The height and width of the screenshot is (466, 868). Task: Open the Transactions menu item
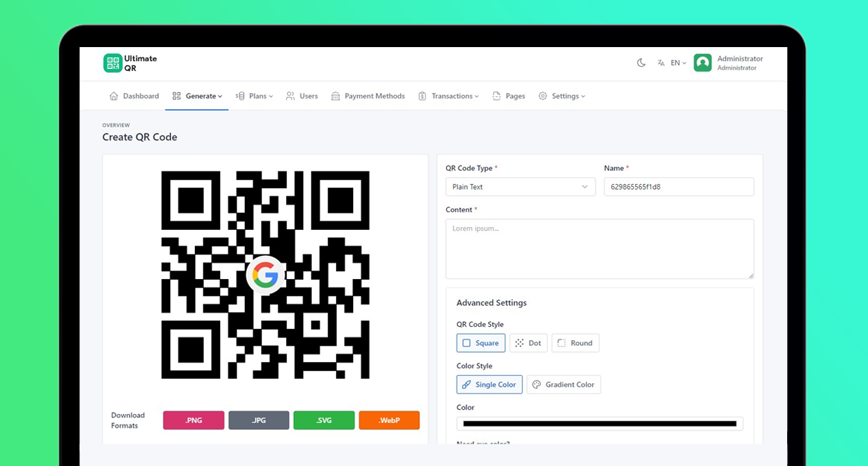[449, 96]
